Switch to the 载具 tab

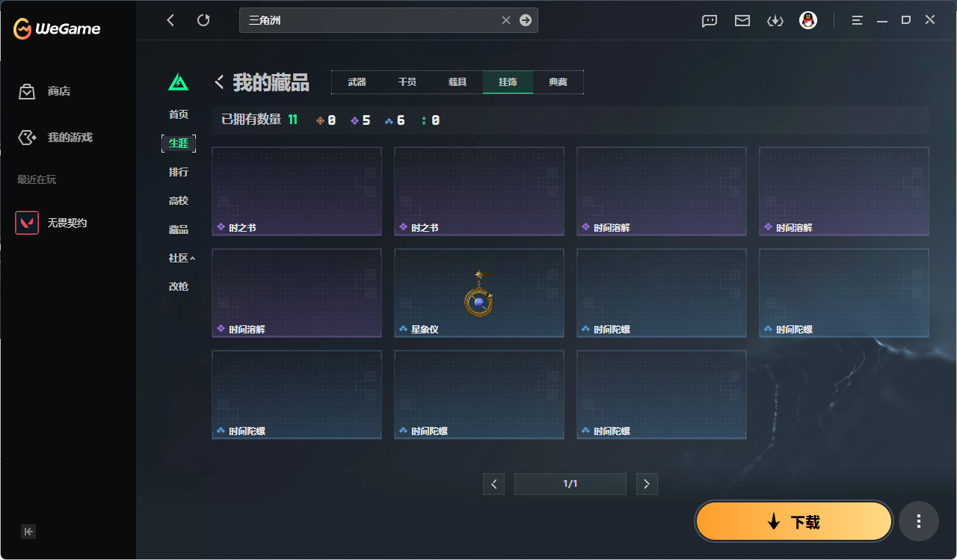[458, 82]
